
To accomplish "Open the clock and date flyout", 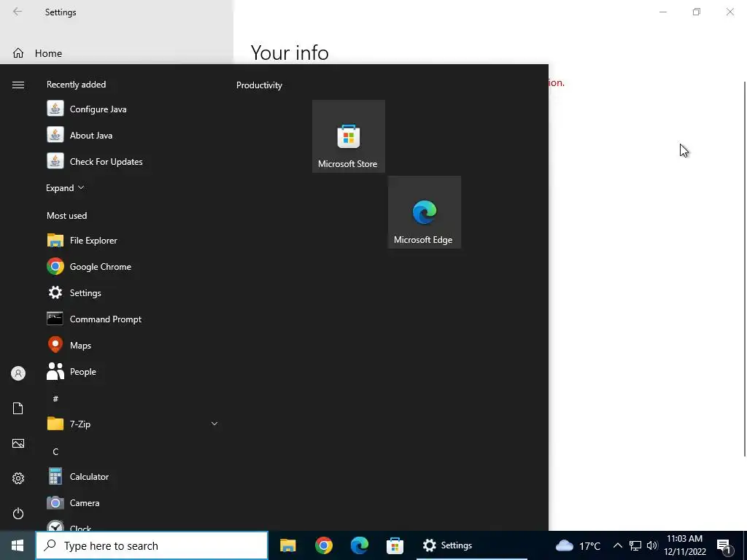I will tap(685, 545).
